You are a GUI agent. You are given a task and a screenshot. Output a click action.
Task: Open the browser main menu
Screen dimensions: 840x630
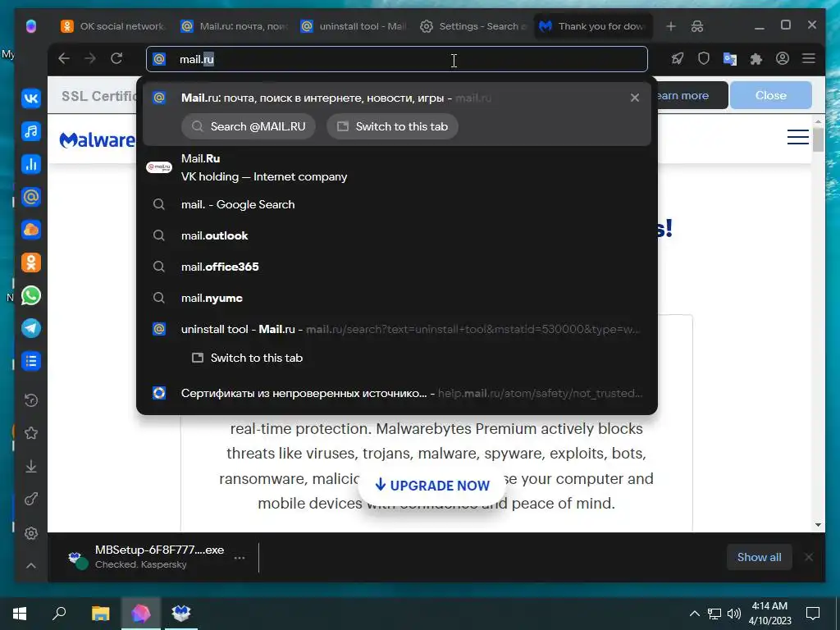click(809, 58)
